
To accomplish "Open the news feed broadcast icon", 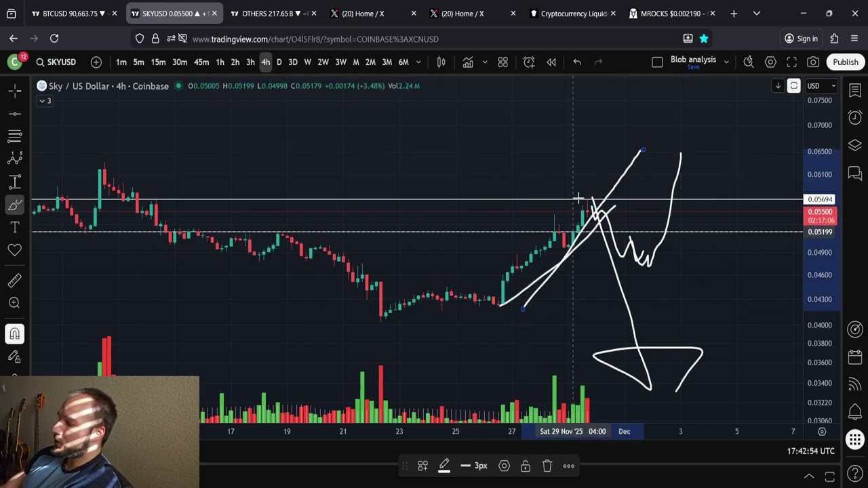I will 854,384.
